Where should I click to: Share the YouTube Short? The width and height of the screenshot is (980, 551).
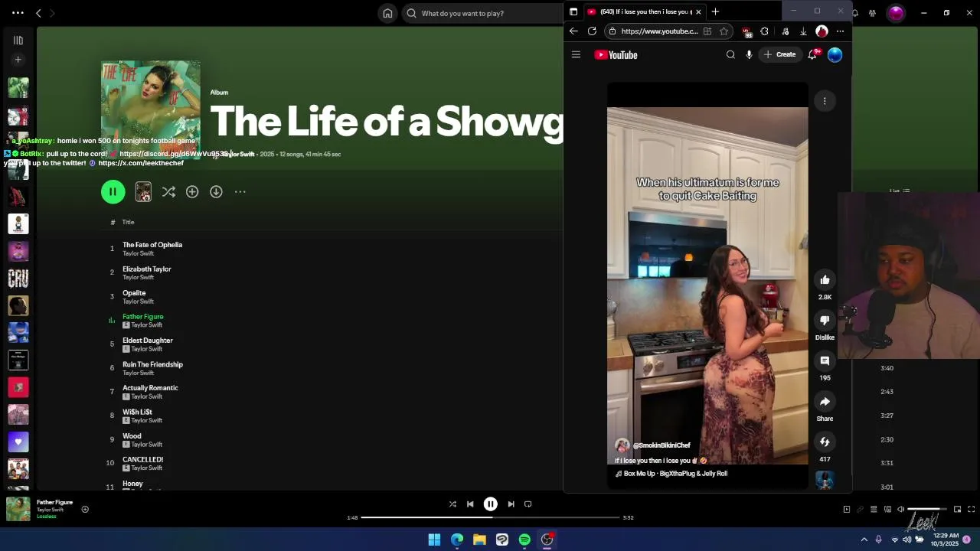pos(825,402)
